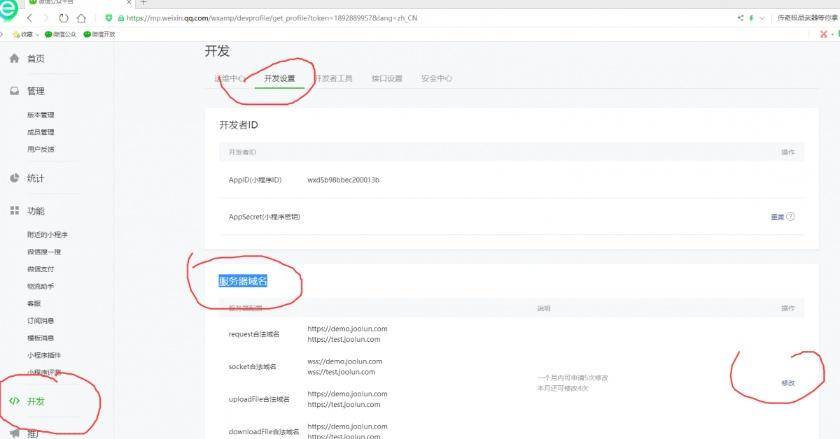The image size is (840, 439).
Task: Click the highlighted 服务器域名 heading
Action: pos(243,281)
